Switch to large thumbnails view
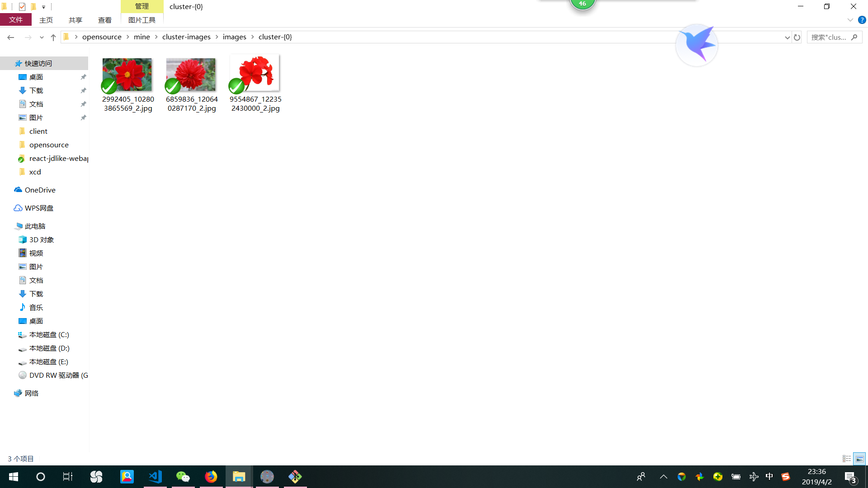The width and height of the screenshot is (868, 488). [859, 459]
